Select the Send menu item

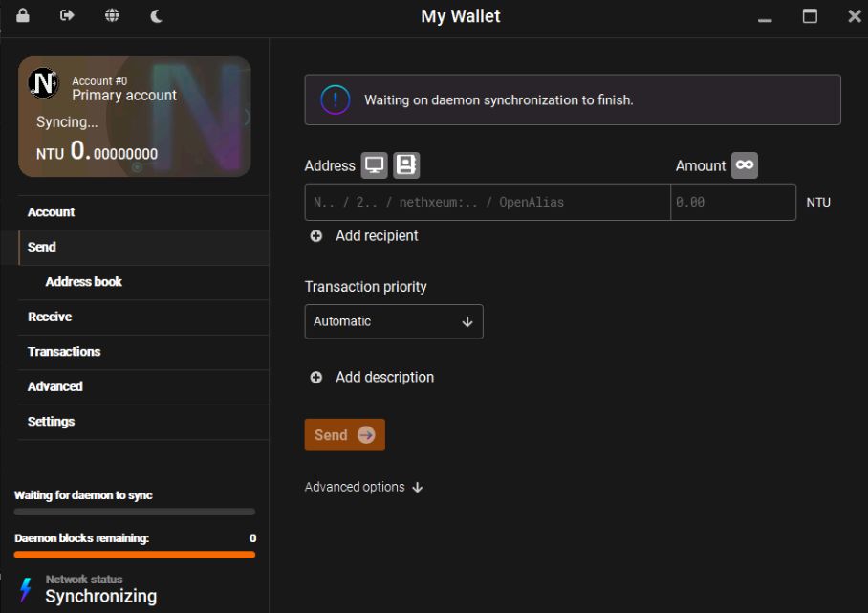tap(143, 247)
